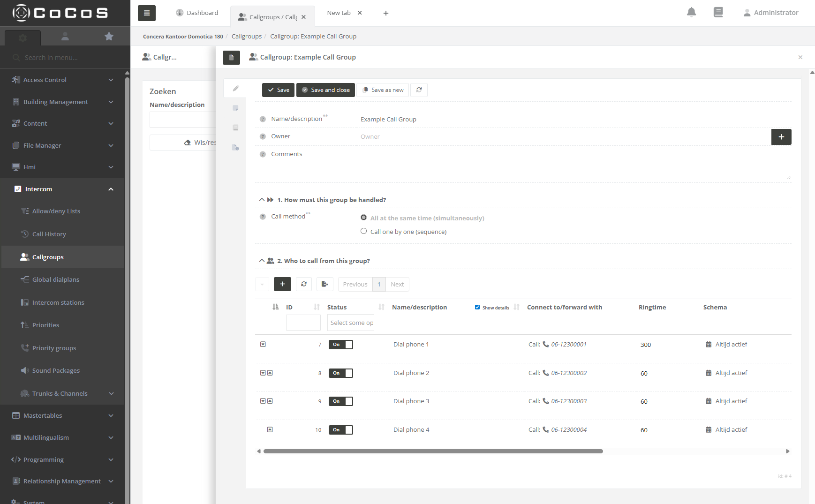Select Call one by one (sequence) option
Image resolution: width=815 pixels, height=504 pixels.
click(x=363, y=231)
